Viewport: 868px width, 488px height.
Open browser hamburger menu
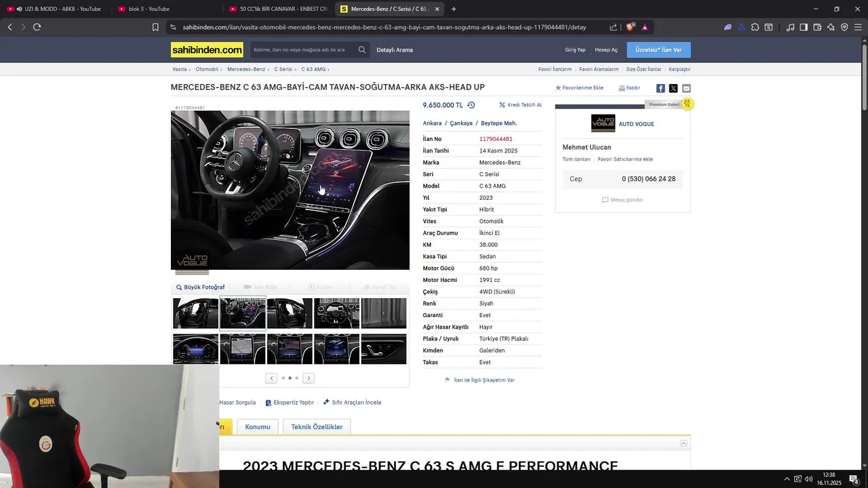point(858,27)
